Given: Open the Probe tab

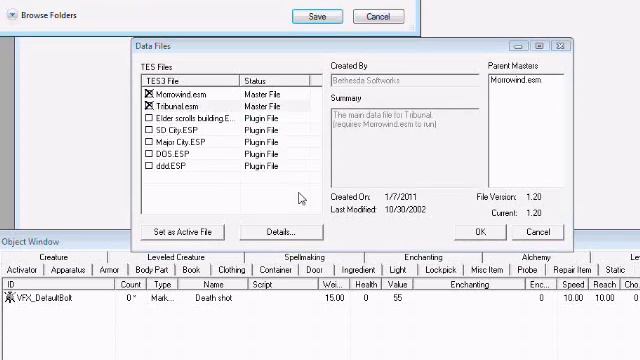Looking at the screenshot, I should point(527,270).
